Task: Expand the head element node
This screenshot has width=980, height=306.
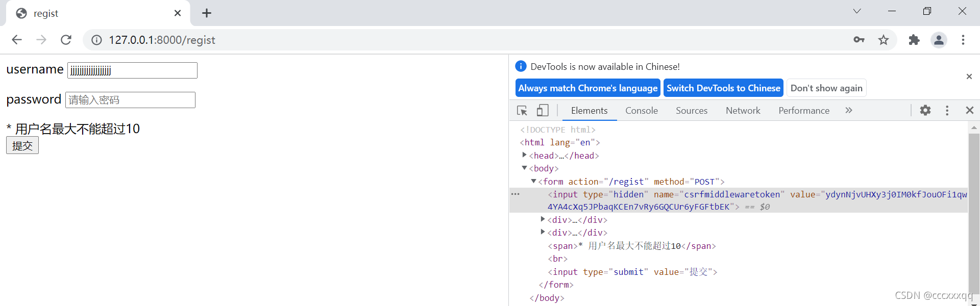Action: click(x=524, y=155)
